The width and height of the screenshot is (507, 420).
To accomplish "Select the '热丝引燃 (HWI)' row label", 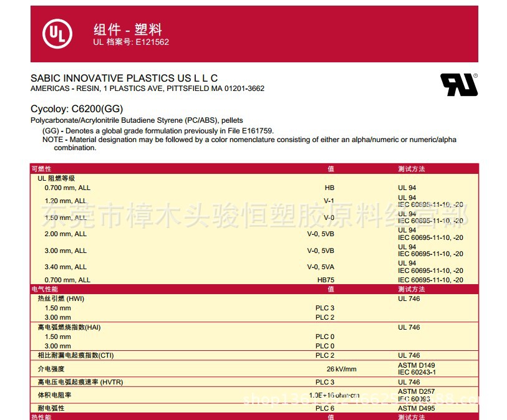I will 61,298.
